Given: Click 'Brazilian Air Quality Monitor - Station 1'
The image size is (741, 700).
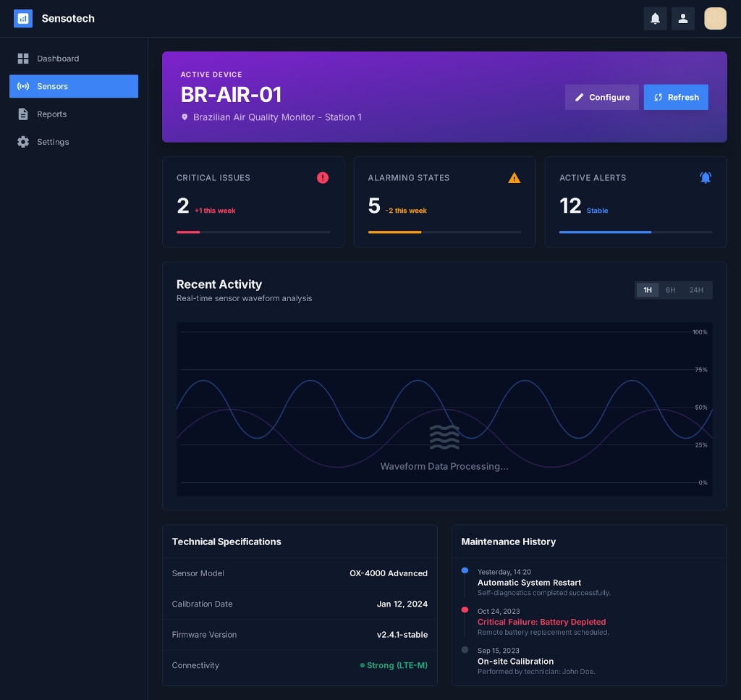Looking at the screenshot, I should coord(277,117).
